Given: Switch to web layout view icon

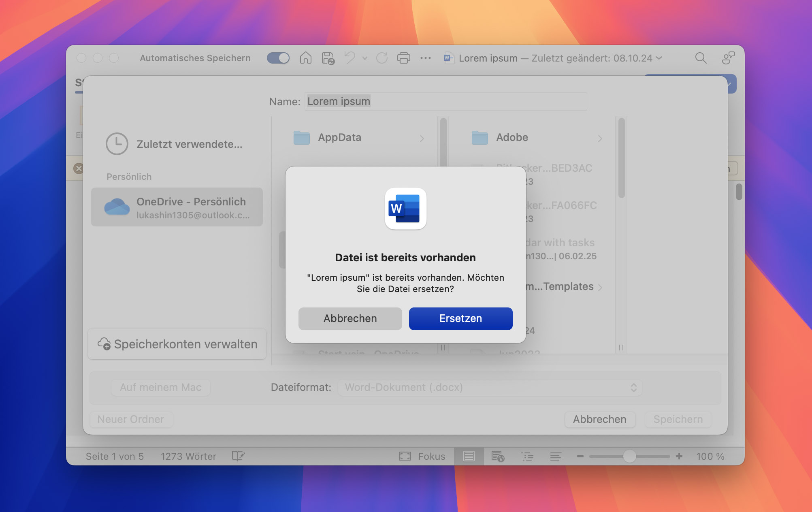Looking at the screenshot, I should (498, 457).
